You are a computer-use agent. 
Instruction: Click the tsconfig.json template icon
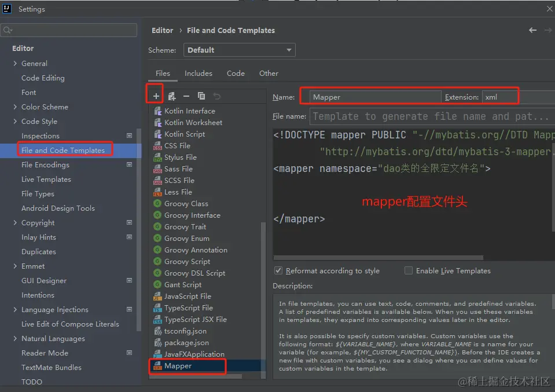click(157, 331)
